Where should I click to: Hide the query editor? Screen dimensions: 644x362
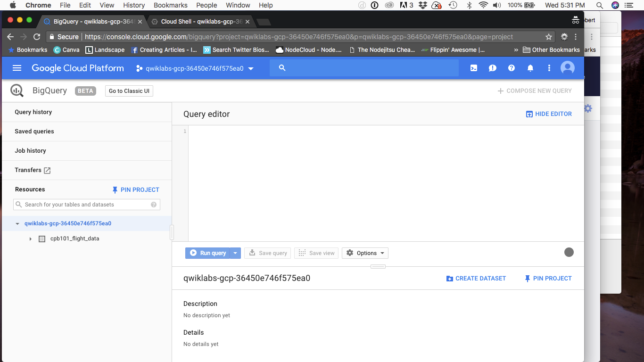click(x=548, y=114)
